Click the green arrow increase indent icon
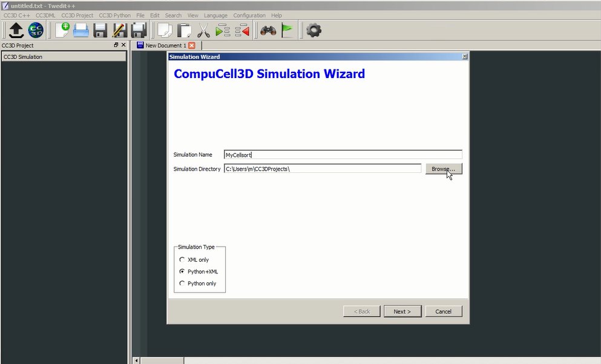 pyautogui.click(x=223, y=30)
